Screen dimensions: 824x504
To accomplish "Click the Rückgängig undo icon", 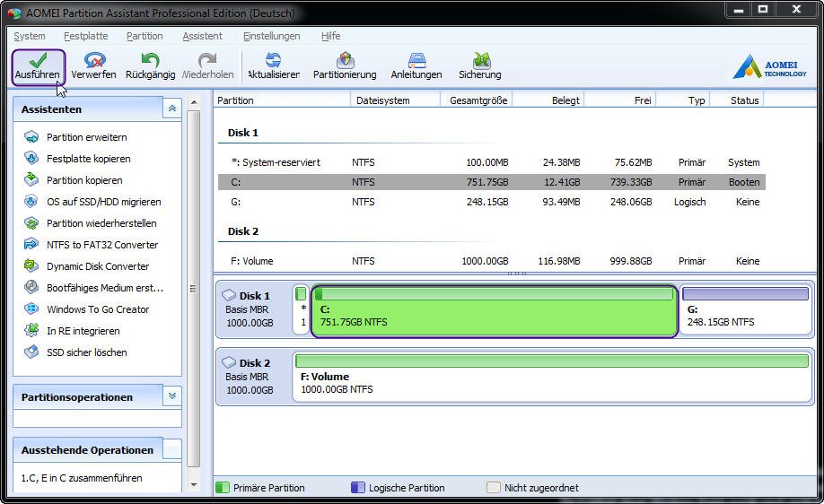I will coord(150,60).
